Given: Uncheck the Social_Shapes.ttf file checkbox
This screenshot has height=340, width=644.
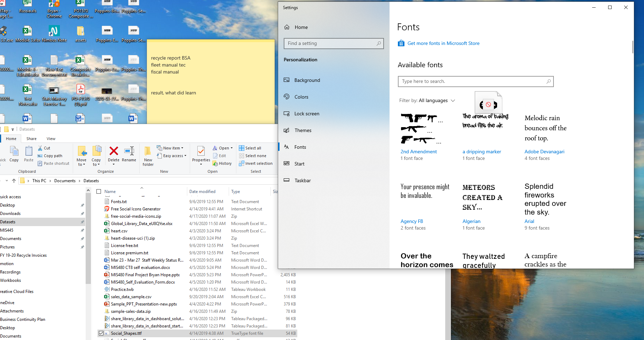Looking at the screenshot, I should point(101,333).
